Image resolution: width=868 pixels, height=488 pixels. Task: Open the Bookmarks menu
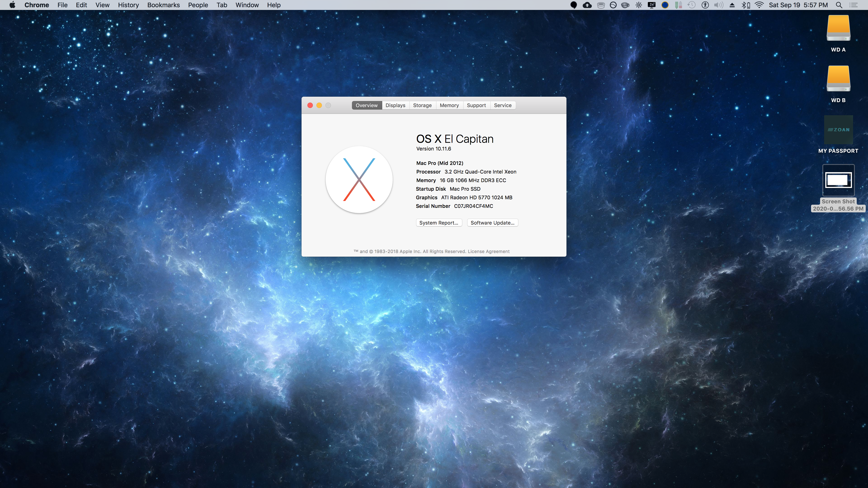tap(163, 5)
